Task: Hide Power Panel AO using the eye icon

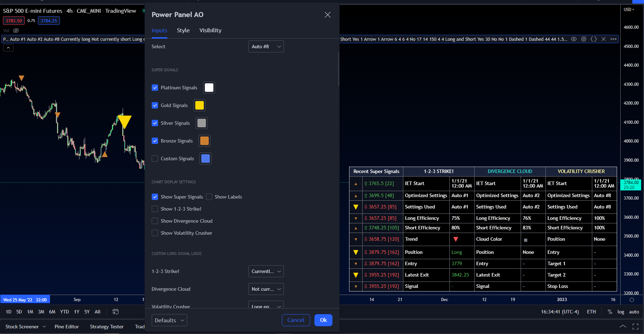Action: (574, 39)
